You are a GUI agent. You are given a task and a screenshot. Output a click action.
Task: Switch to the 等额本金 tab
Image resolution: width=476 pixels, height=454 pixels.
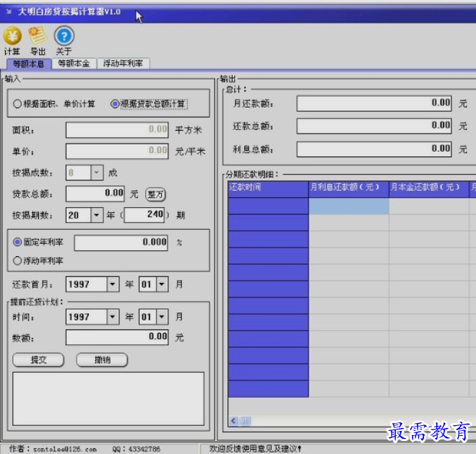[x=74, y=64]
